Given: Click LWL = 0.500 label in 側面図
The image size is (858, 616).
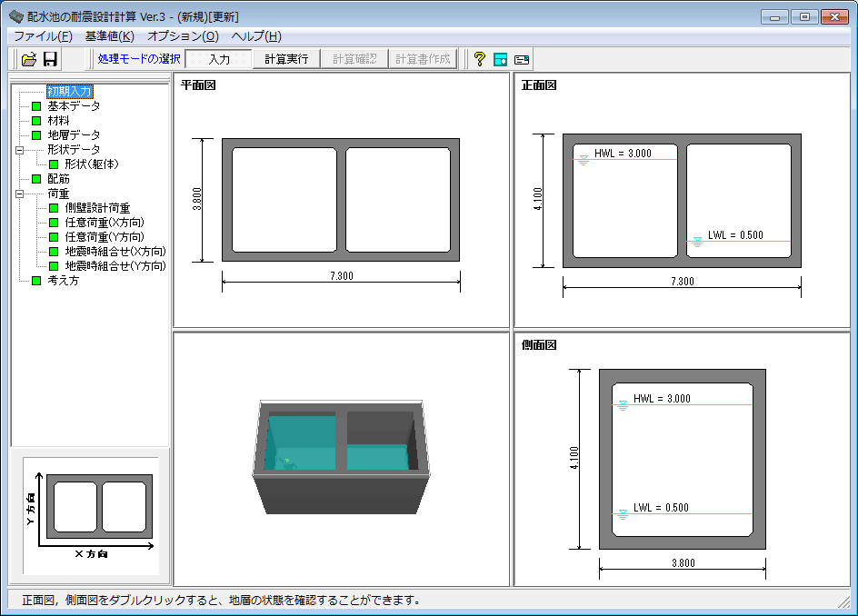Looking at the screenshot, I should click(x=661, y=508).
